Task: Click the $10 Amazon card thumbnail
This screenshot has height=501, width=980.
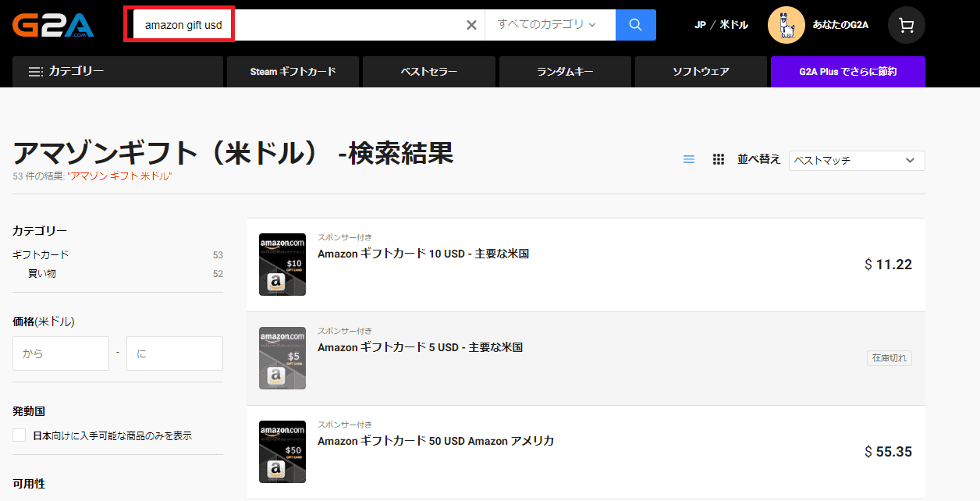Action: (282, 265)
